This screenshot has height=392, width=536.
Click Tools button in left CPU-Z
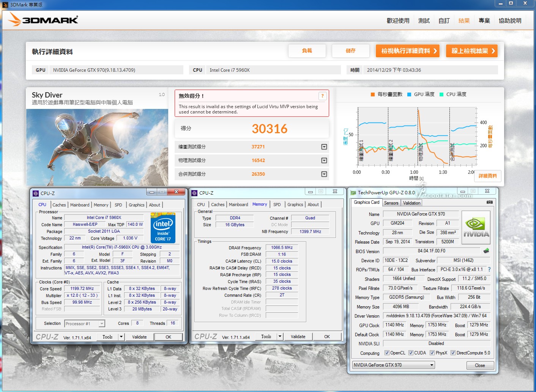[107, 337]
